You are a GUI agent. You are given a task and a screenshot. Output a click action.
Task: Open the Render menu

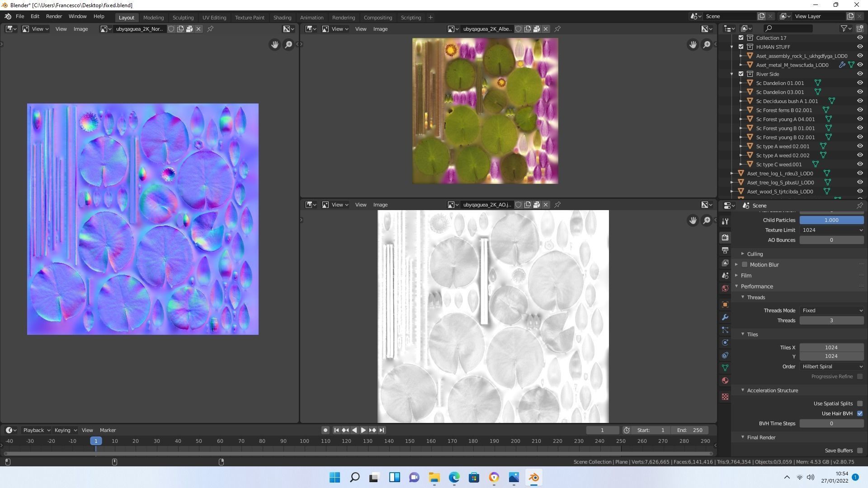click(54, 16)
